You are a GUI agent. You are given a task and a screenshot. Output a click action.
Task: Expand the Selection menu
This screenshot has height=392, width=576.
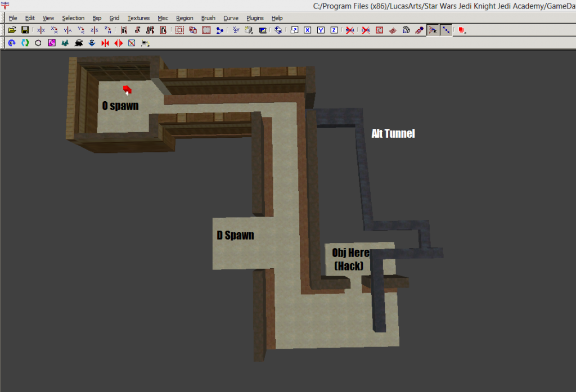[73, 18]
